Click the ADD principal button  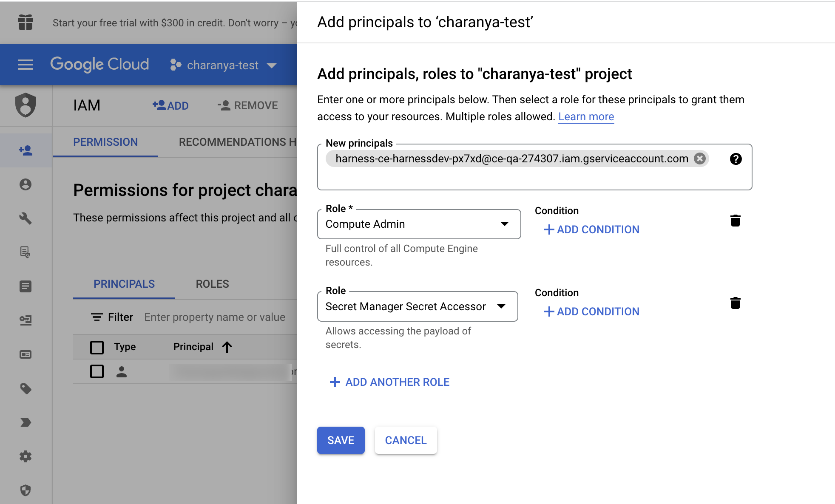coord(170,105)
